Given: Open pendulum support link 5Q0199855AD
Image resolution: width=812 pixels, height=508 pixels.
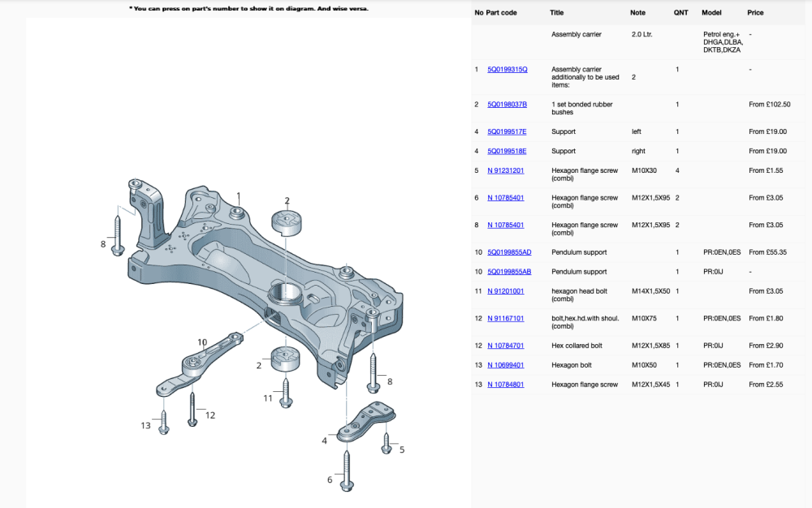Looking at the screenshot, I should [508, 252].
